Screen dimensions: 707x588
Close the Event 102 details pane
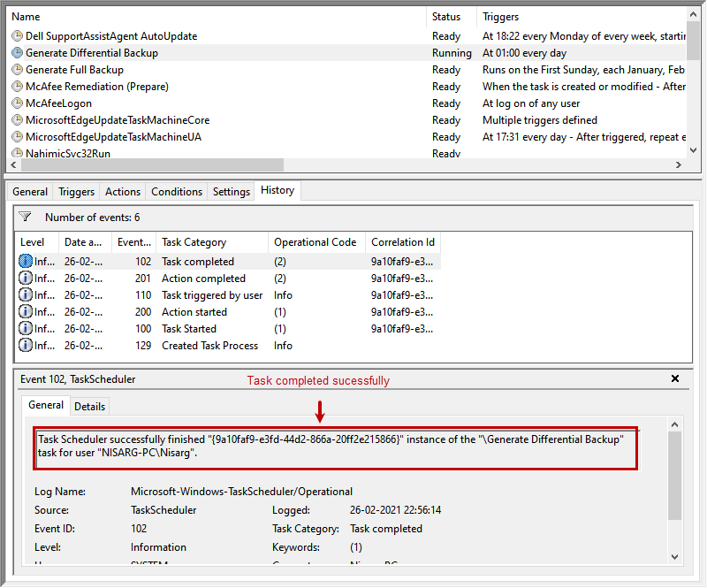[675, 378]
